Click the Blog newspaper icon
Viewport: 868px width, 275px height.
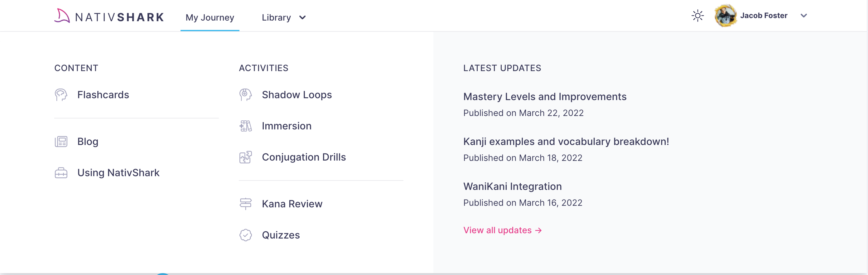coord(61,142)
